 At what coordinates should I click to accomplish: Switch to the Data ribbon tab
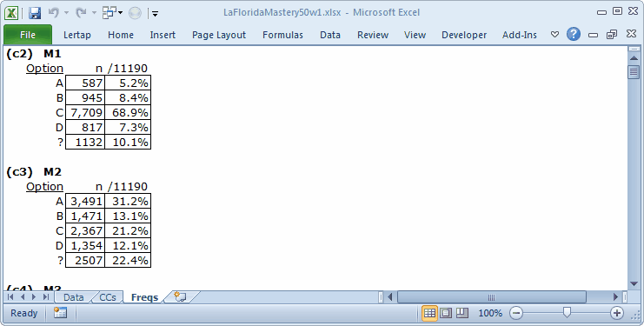coord(330,35)
